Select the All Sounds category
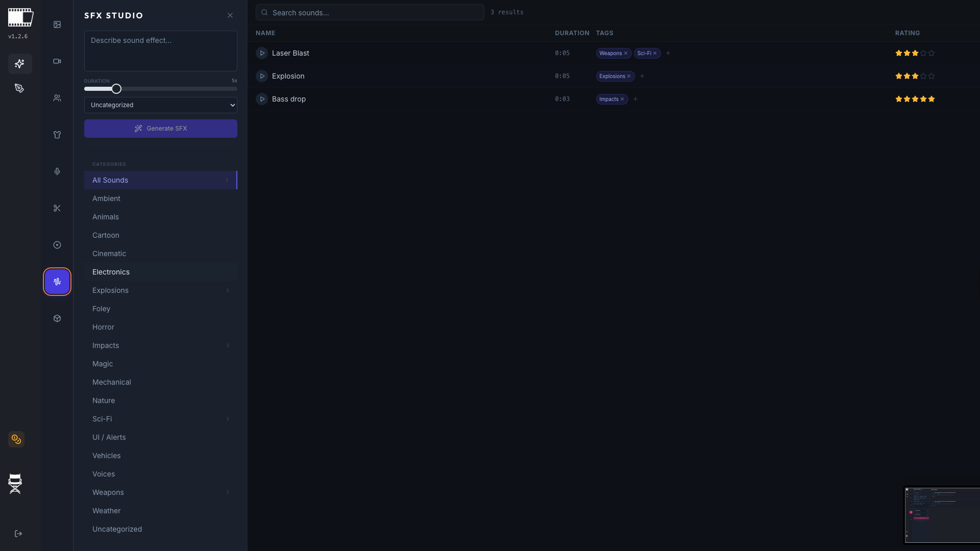Viewport: 980px width, 551px height. tap(161, 180)
